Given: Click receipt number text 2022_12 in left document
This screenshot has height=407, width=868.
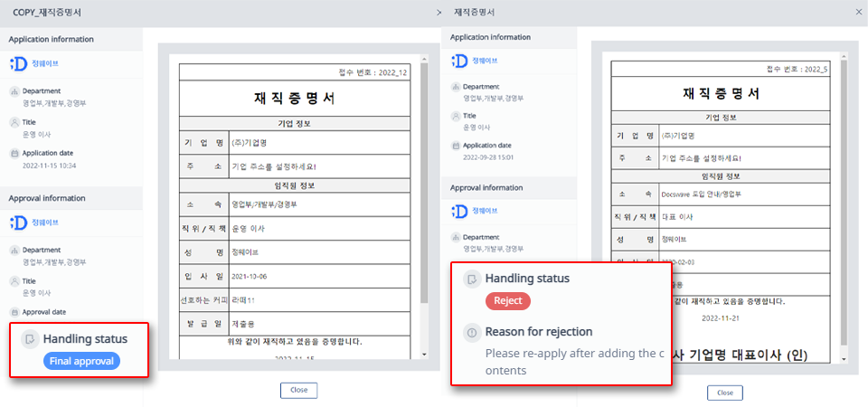Looking at the screenshot, I should pos(392,72).
